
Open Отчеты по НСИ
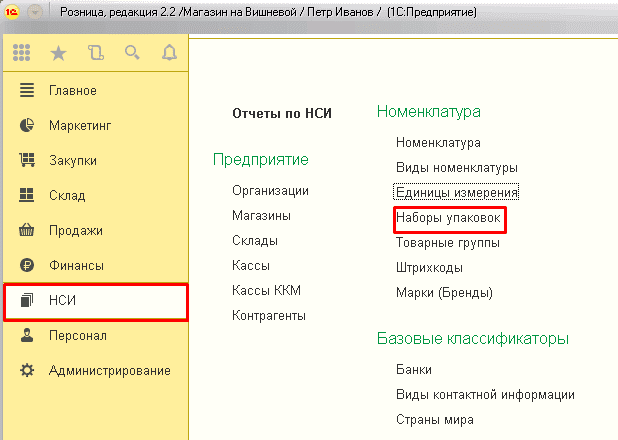281,114
